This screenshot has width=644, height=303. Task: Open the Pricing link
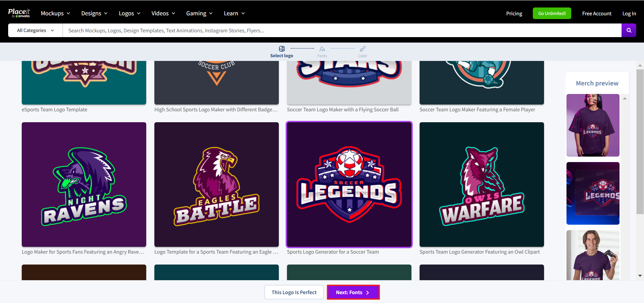click(x=514, y=14)
